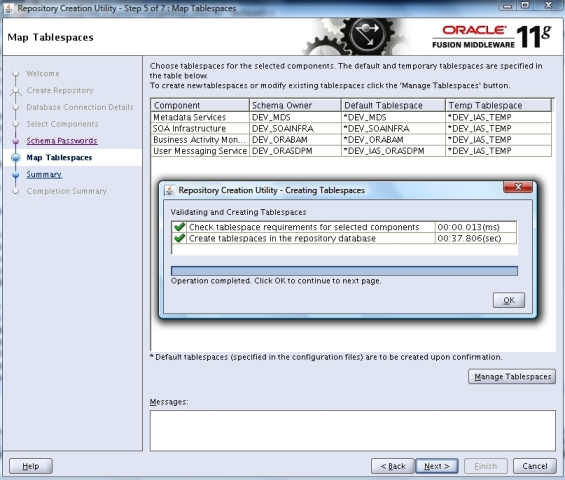Go Back to previous step
The height and width of the screenshot is (480, 565).
[393, 466]
